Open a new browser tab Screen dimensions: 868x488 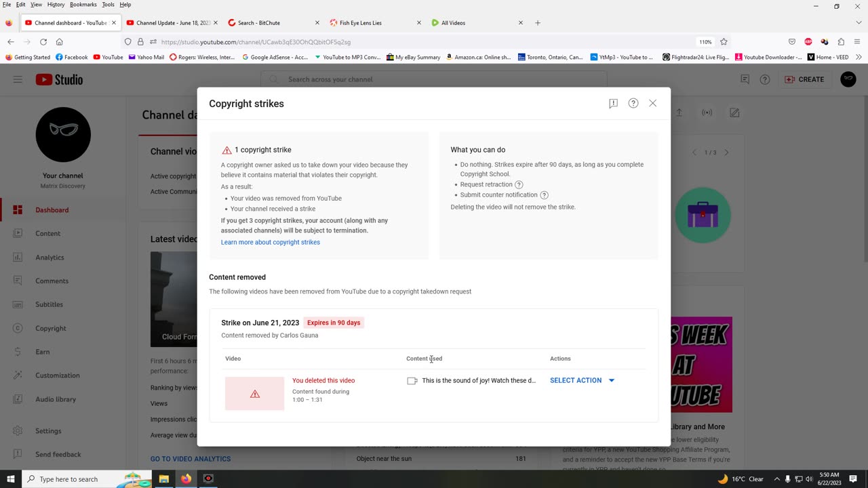pos(538,23)
